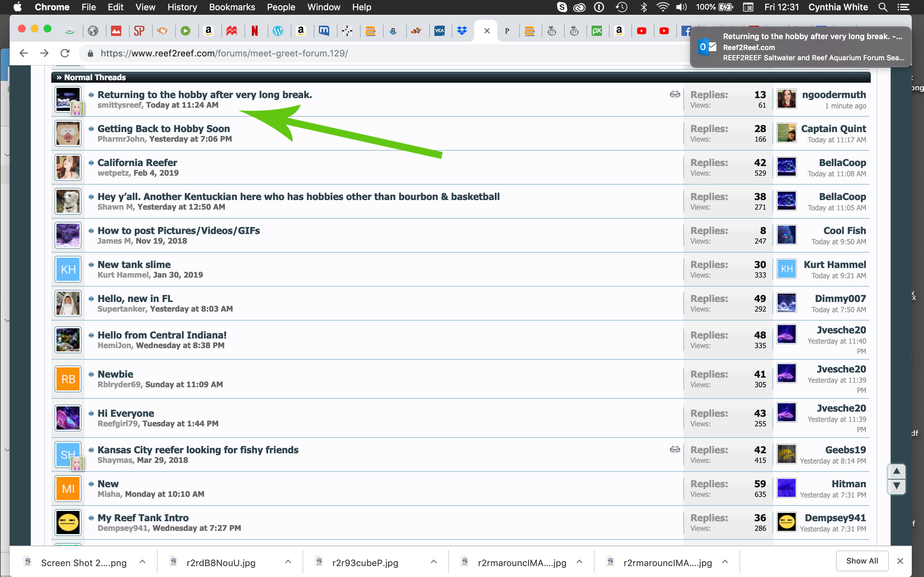Screen dimensions: 924x577
Task: Click the Bluetooth menu bar icon
Action: point(644,7)
